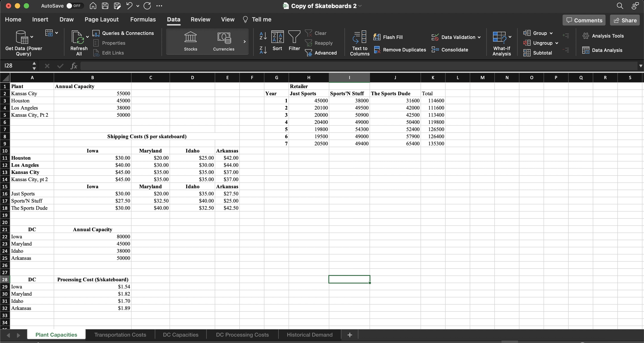
Task: Click the Share button
Action: point(625,20)
